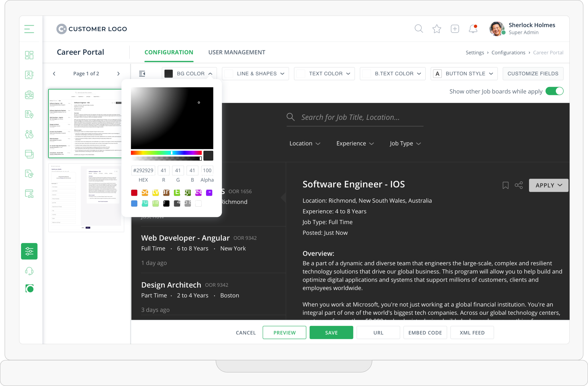Image resolution: width=588 pixels, height=386 pixels.
Task: Open the Text Color dropdown
Action: [x=324, y=74]
